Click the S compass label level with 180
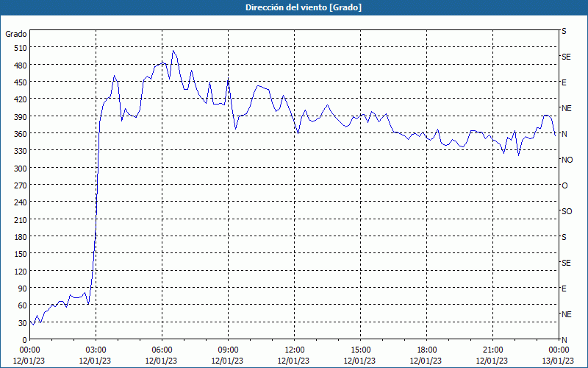 click(564, 237)
